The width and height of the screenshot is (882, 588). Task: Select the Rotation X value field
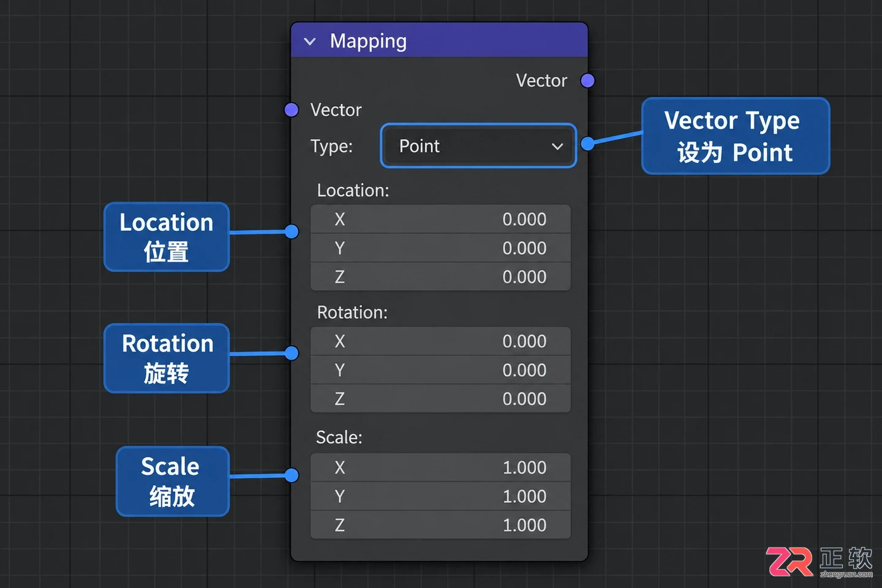pyautogui.click(x=440, y=341)
